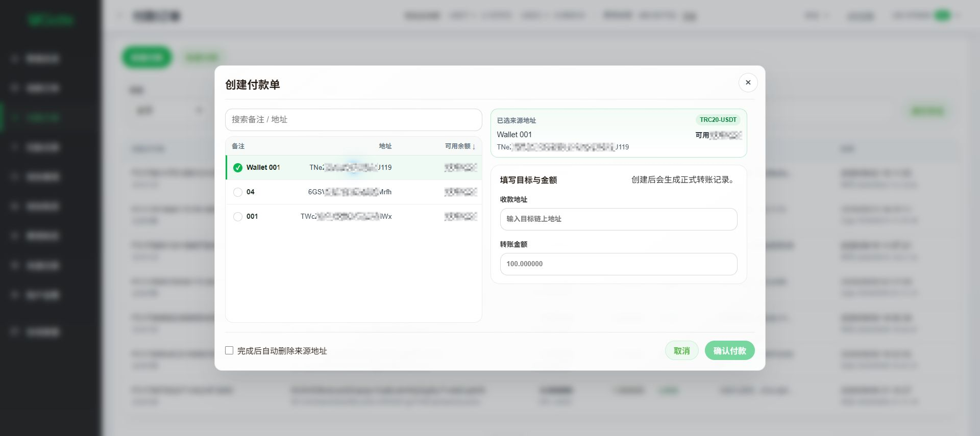Click the 创建后会生成正式转账记录。 note
Viewport: 980px width, 436px height.
(683, 180)
